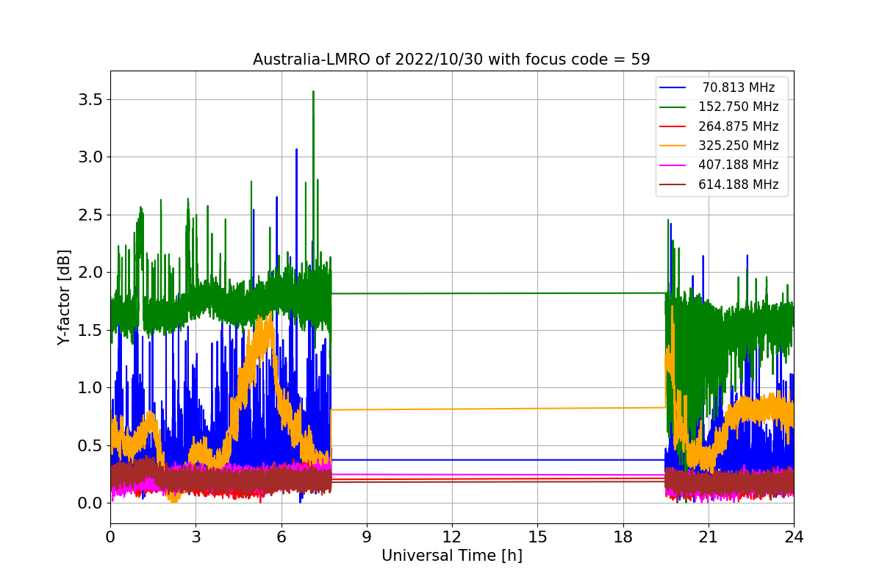Click y-axis tick label 2.0

click(90, 272)
